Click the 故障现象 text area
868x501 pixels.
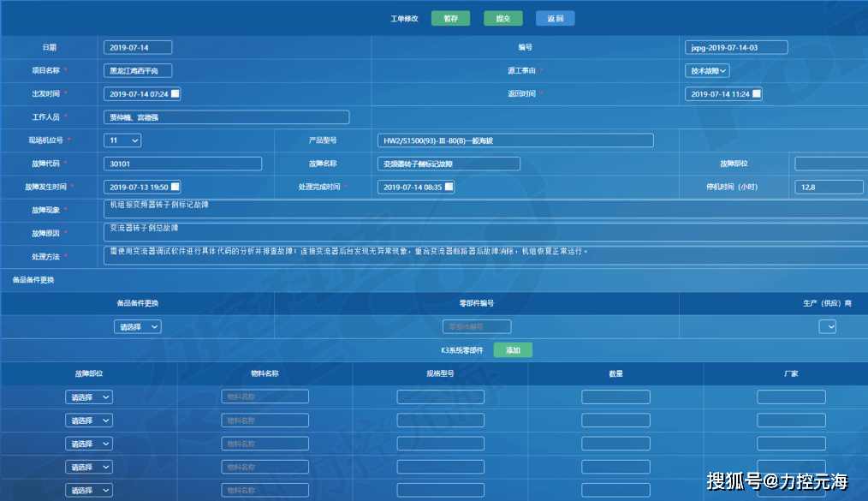point(485,209)
